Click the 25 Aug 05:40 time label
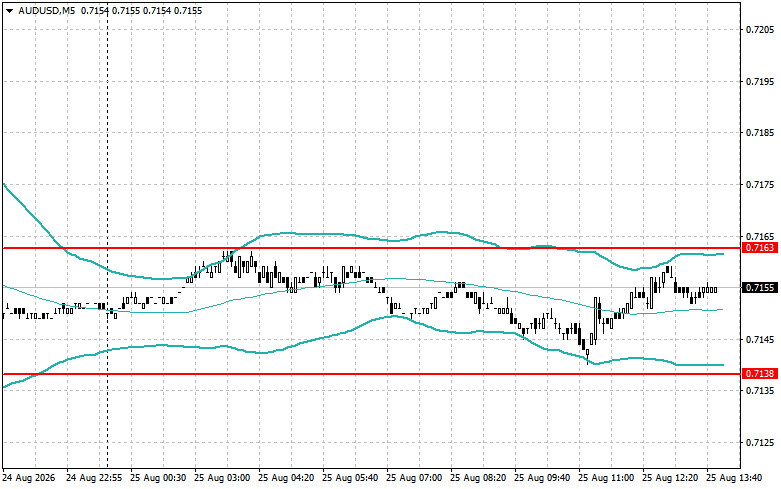This screenshot has width=781, height=489. click(350, 478)
